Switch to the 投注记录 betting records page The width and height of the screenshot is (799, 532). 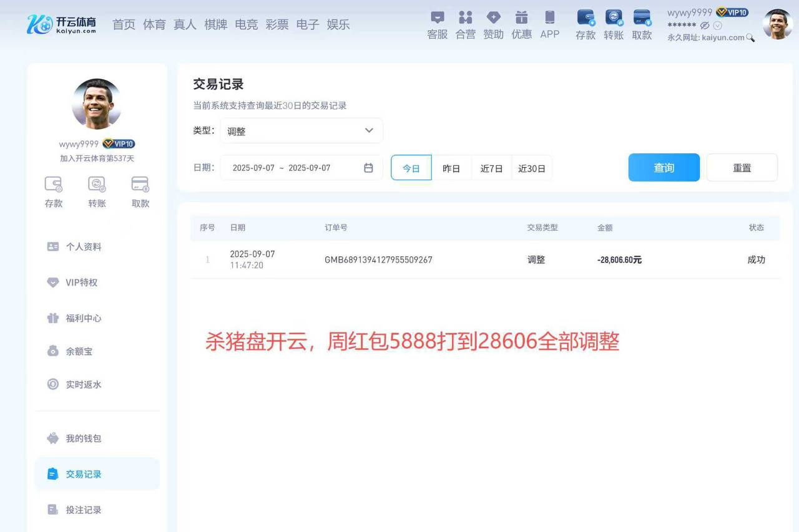[x=84, y=510]
